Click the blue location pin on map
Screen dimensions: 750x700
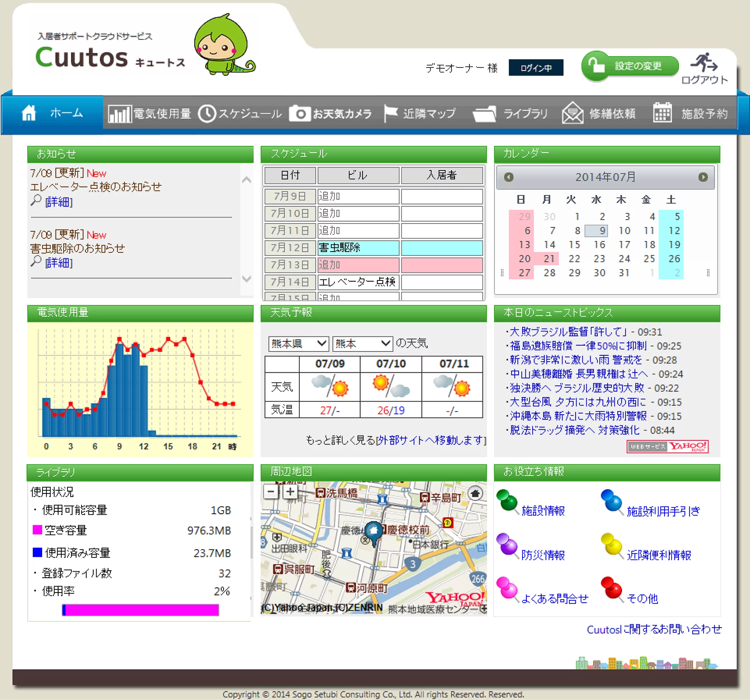tap(373, 534)
